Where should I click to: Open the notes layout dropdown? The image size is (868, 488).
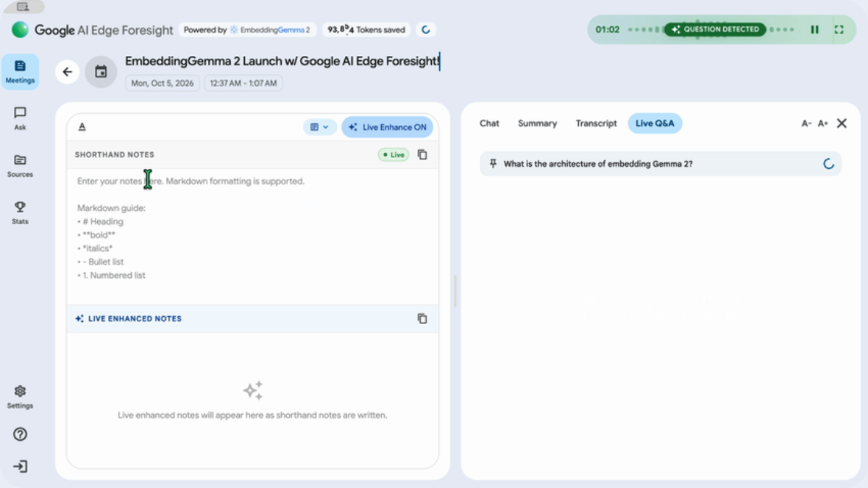(x=319, y=127)
